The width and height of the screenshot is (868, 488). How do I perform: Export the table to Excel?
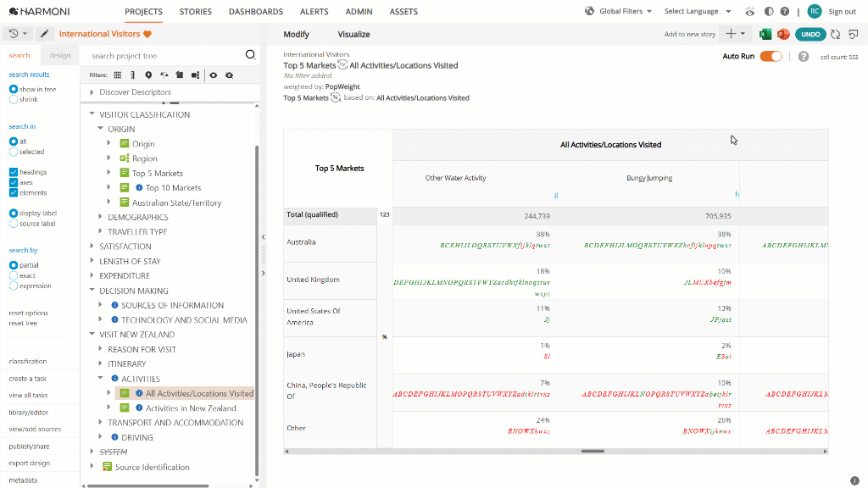click(765, 34)
